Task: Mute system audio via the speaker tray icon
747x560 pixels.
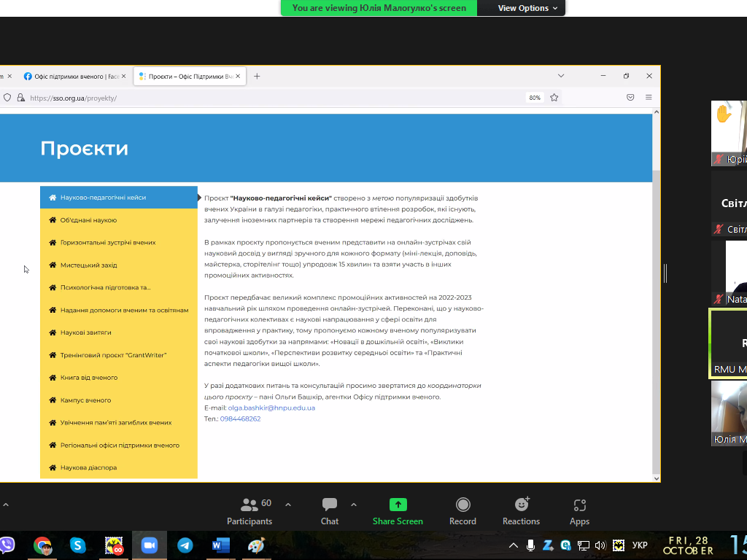Action: (600, 545)
